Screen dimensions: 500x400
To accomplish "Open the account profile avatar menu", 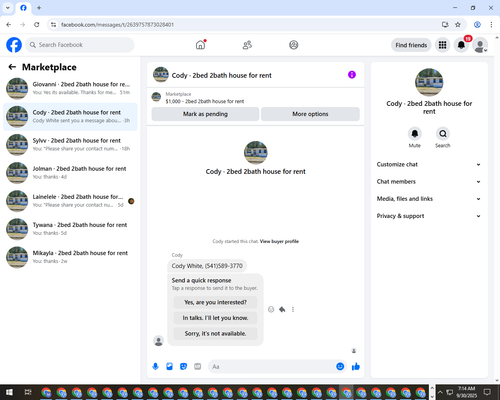I will coord(480,45).
